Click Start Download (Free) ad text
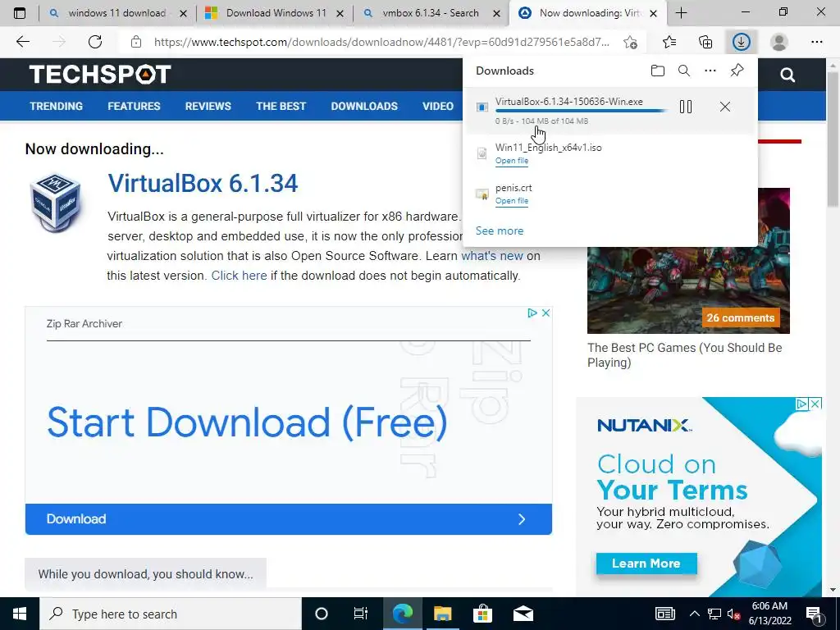840x630 pixels. pyautogui.click(x=247, y=422)
